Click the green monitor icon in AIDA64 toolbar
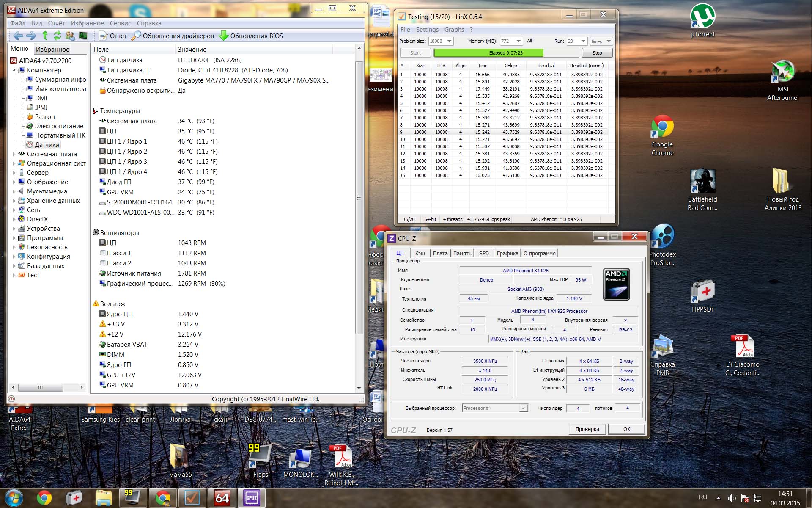The image size is (812, 508). click(x=83, y=36)
